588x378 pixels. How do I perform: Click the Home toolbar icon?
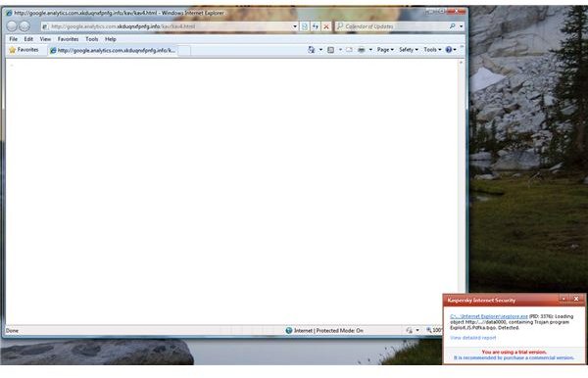tap(312, 49)
